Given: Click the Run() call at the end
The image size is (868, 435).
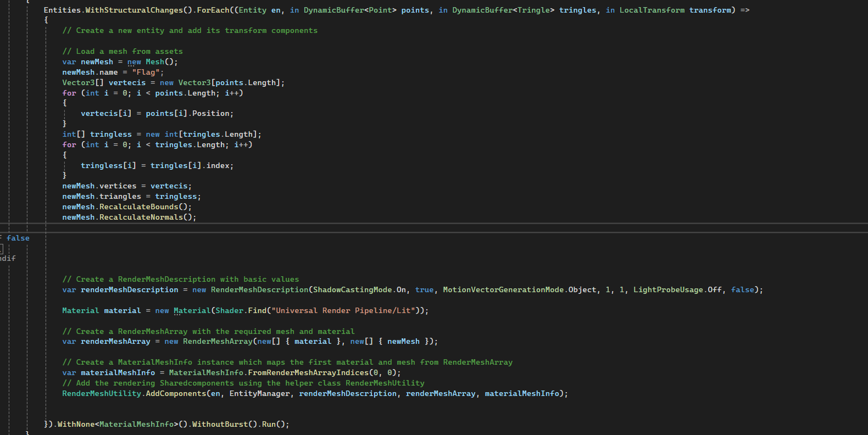Looking at the screenshot, I should click(x=274, y=425).
